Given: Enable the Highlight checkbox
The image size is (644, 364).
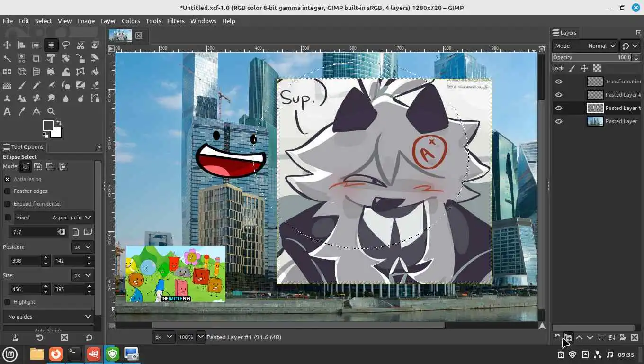Looking at the screenshot, I should pos(8,302).
